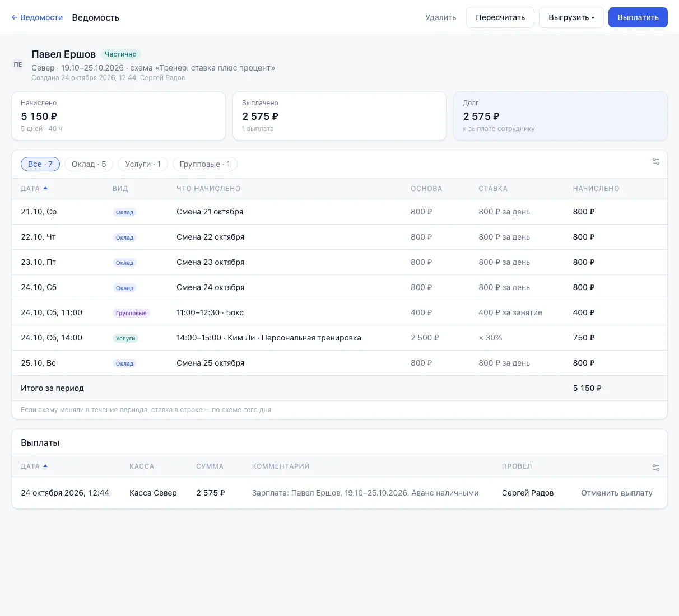Open the Долг 2 575 ₽ summary card
Image resolution: width=679 pixels, height=616 pixels.
click(560, 116)
